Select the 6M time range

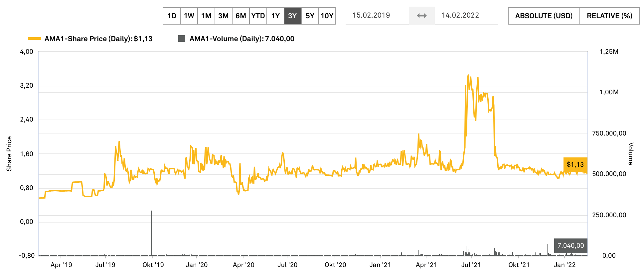(241, 16)
